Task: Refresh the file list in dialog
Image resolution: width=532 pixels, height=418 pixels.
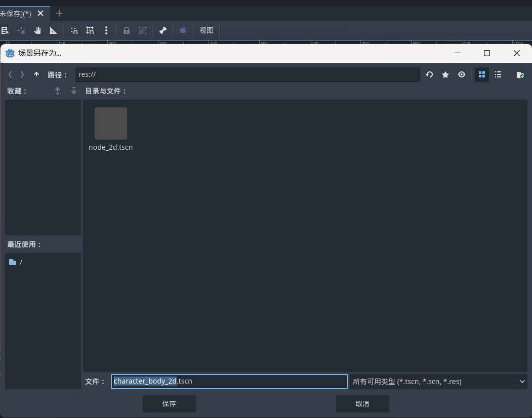Action: point(429,75)
